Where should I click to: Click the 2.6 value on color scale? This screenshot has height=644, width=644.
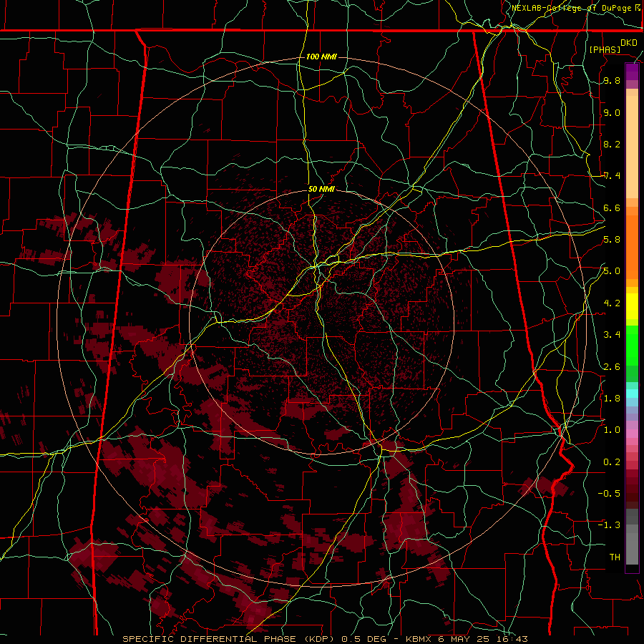(x=612, y=367)
